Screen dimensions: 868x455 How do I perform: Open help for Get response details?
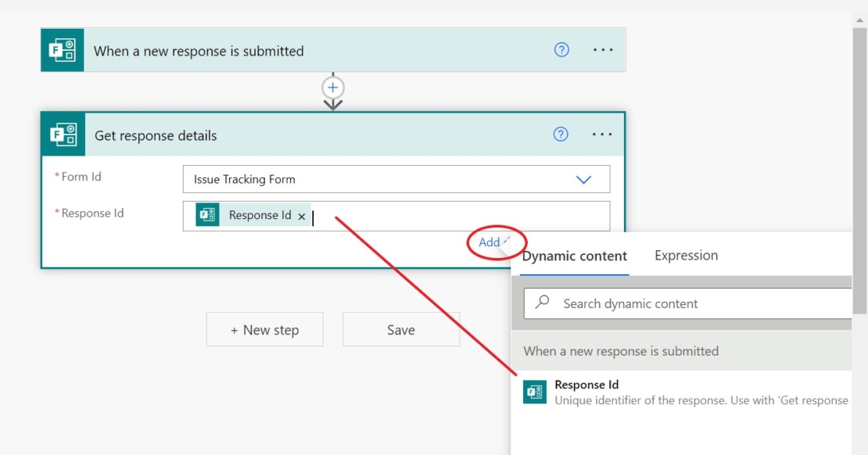(x=561, y=134)
